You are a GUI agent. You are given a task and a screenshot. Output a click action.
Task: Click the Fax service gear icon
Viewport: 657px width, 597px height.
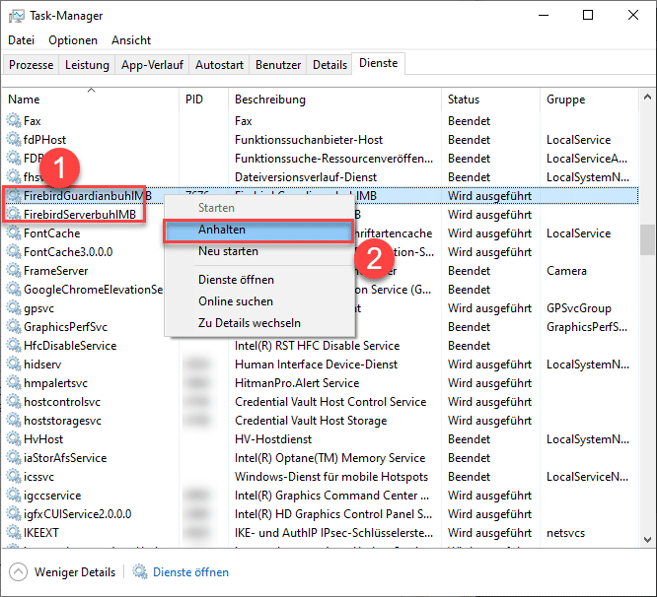click(x=13, y=121)
